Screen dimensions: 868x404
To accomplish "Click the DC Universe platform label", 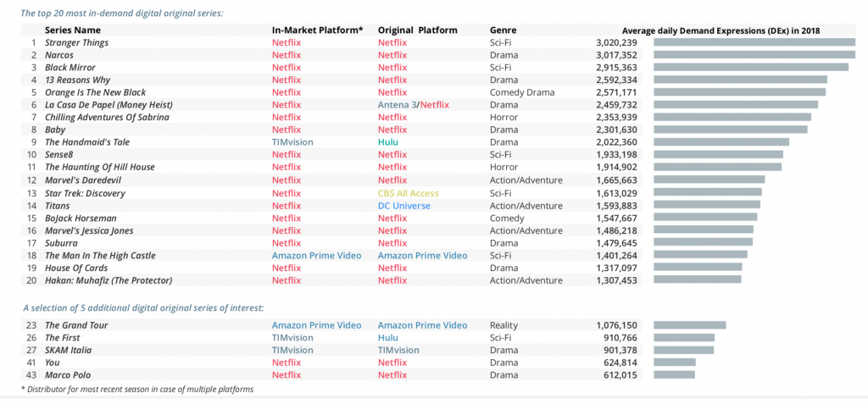I will pyautogui.click(x=404, y=206).
